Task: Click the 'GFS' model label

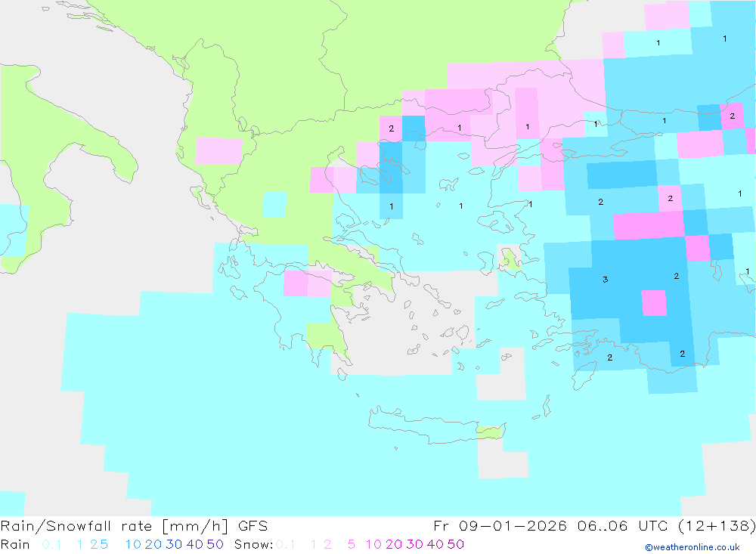Action: click(253, 526)
